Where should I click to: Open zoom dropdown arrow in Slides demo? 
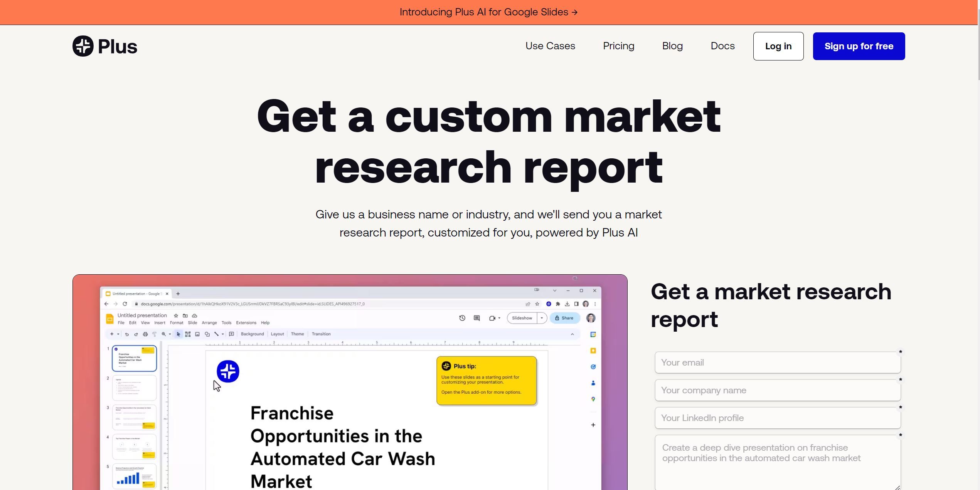tap(170, 334)
